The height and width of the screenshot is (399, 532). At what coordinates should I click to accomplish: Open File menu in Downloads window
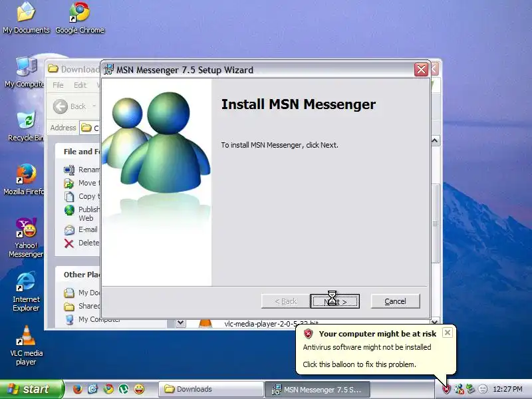(58, 85)
